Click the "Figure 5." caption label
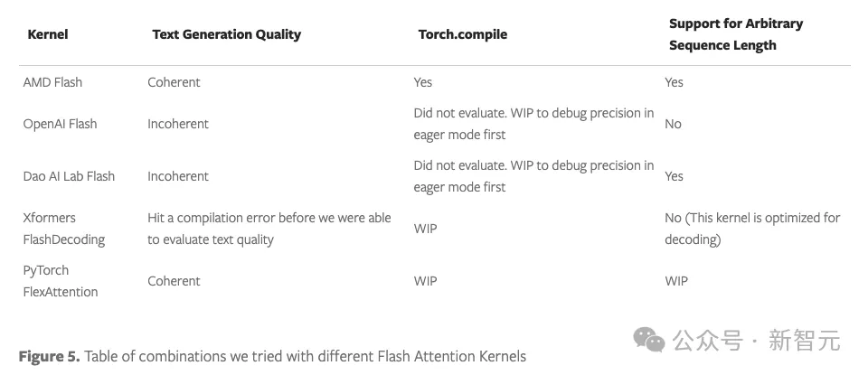This screenshot has height=375, width=868. [49, 356]
